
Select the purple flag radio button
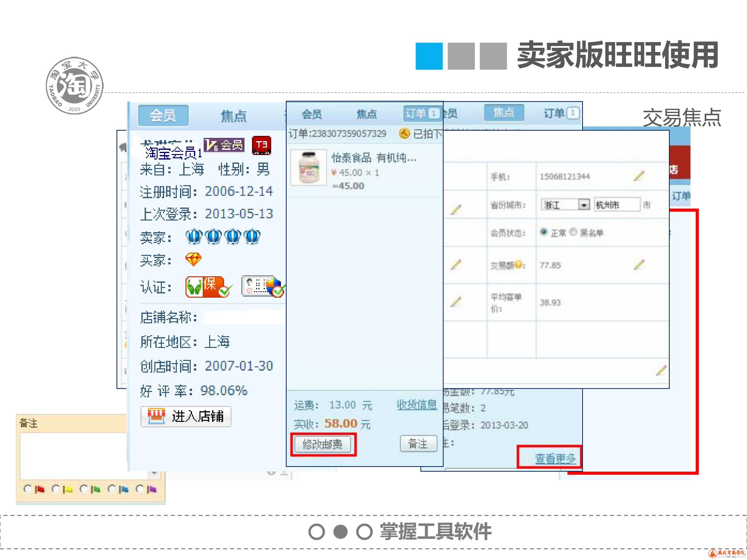pyautogui.click(x=140, y=489)
